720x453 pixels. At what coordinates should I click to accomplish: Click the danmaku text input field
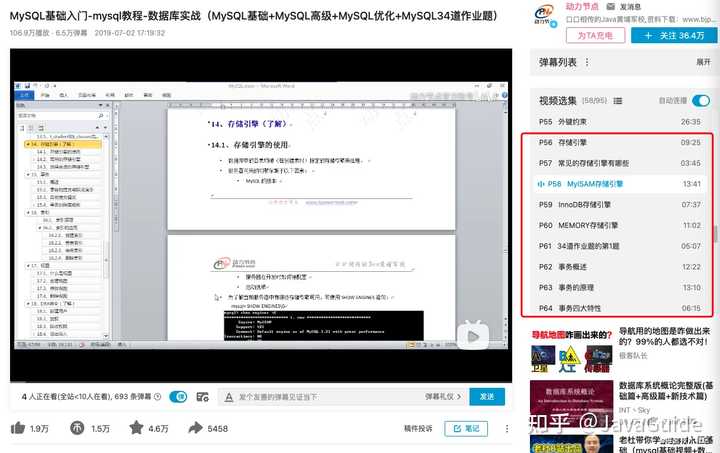pyautogui.click(x=328, y=397)
